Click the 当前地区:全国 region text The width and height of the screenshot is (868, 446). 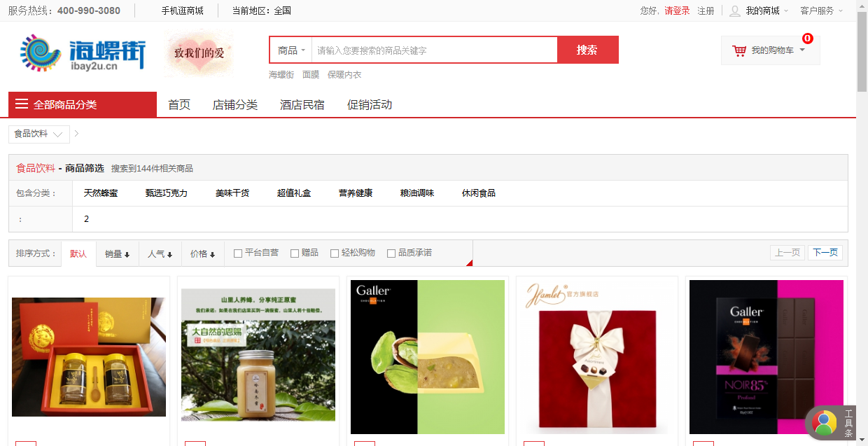(x=262, y=11)
